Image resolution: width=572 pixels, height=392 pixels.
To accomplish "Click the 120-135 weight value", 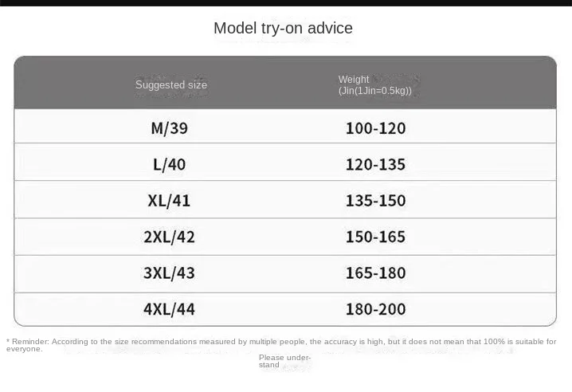I will (x=375, y=165).
